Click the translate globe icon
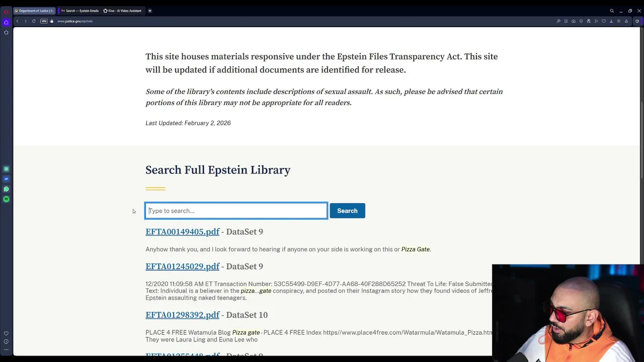The image size is (644, 362). (589, 21)
